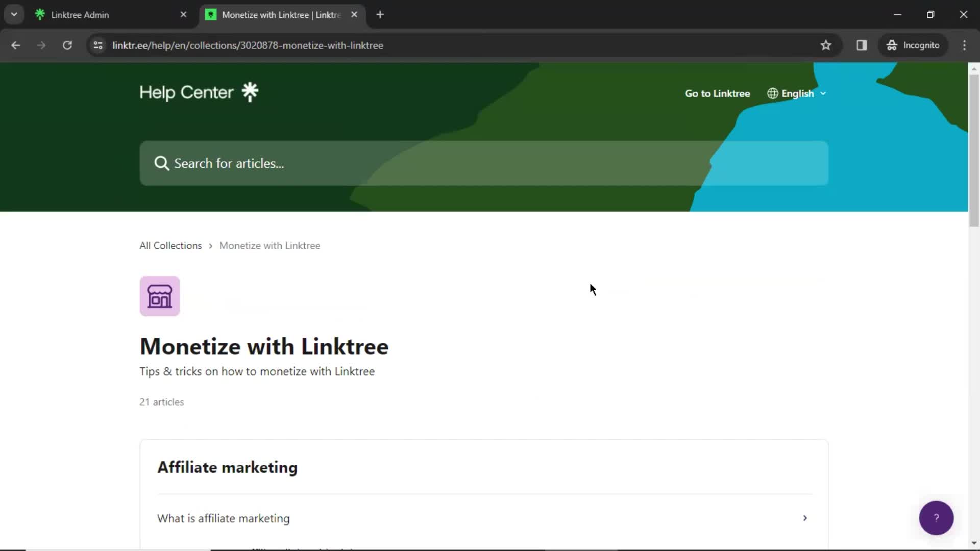Click the scrollbar down arrow
Viewport: 980px width, 551px height.
coord(974,543)
